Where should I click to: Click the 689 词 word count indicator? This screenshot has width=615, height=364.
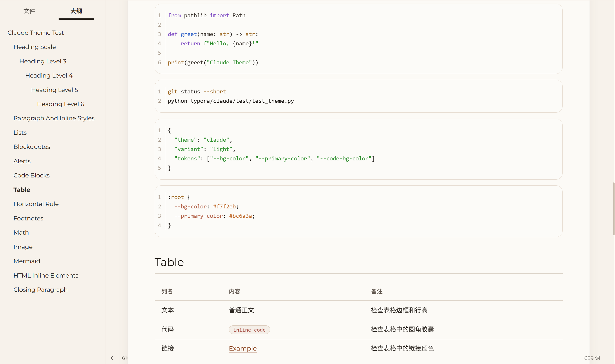point(592,358)
